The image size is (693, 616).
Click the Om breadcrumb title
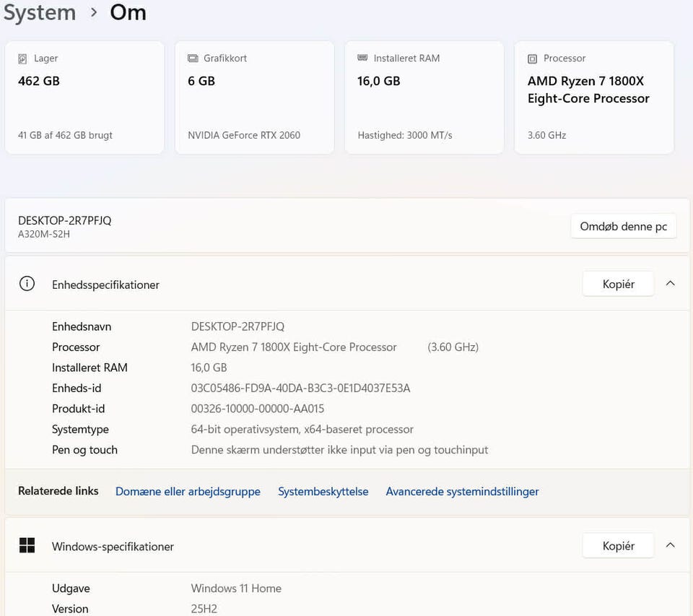(x=128, y=12)
